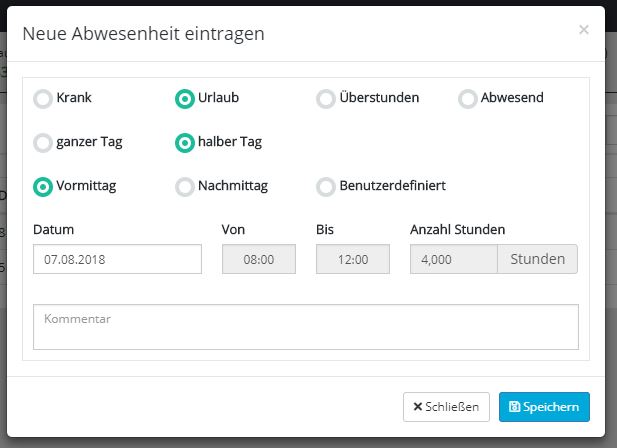Click the Von time field 08:00
617x448 pixels.
click(258, 259)
